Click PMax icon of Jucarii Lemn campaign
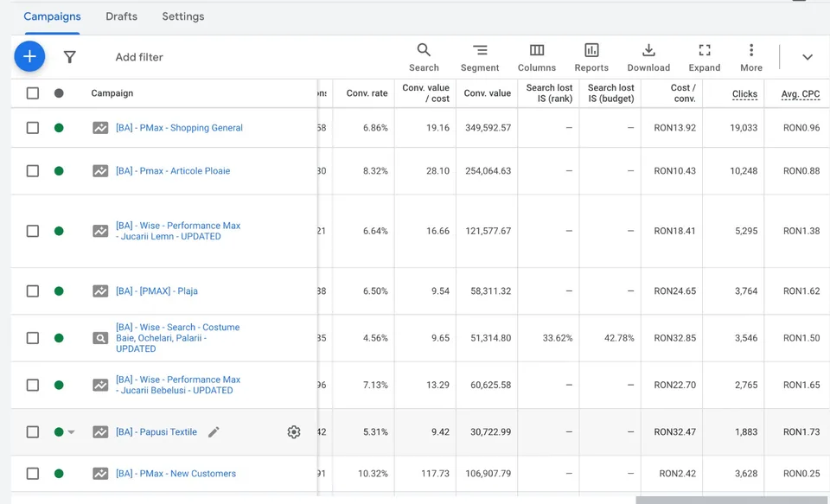The image size is (830, 504). coord(100,231)
